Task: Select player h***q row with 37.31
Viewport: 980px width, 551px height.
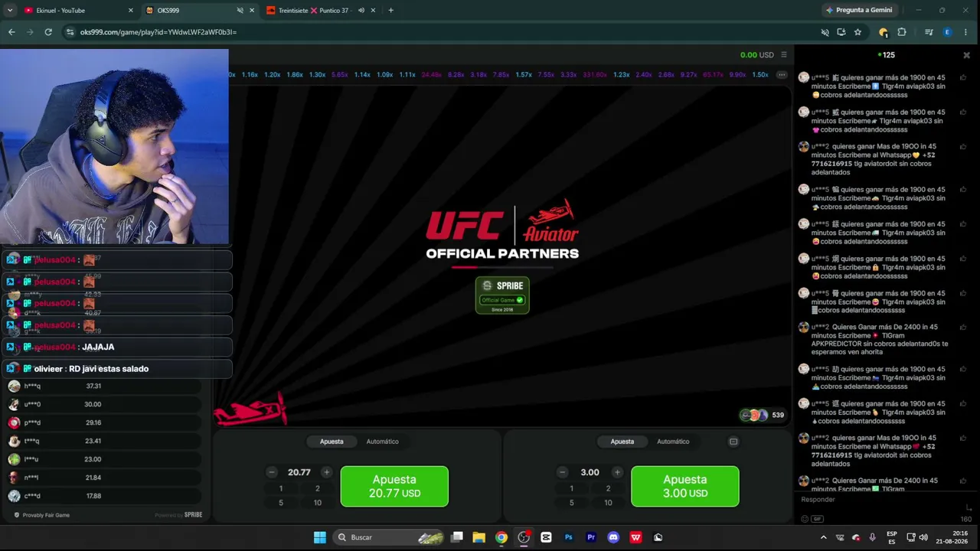Action: [106, 386]
